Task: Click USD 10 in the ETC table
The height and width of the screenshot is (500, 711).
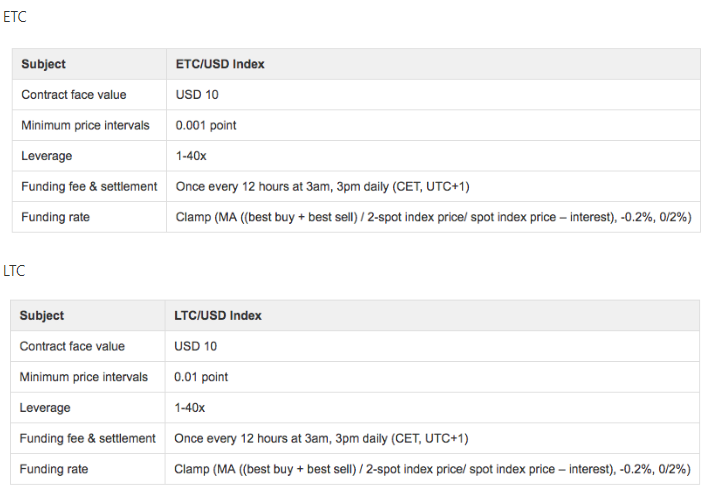Action: pos(197,95)
